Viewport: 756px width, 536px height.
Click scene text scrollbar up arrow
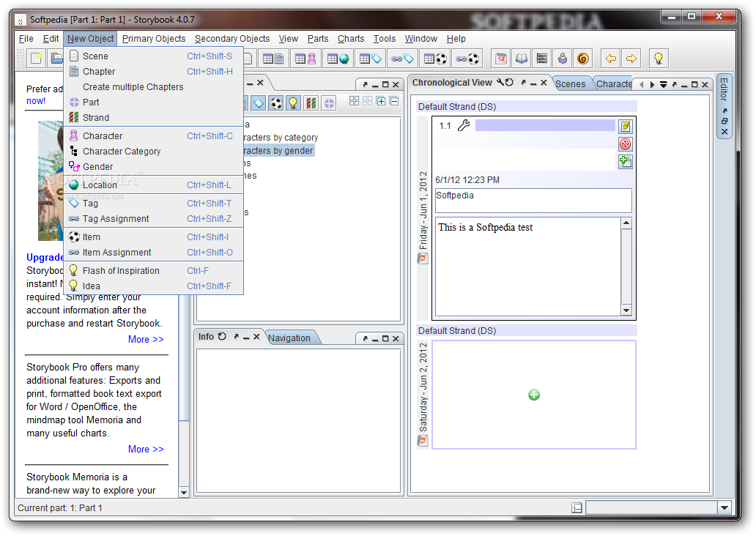click(626, 223)
